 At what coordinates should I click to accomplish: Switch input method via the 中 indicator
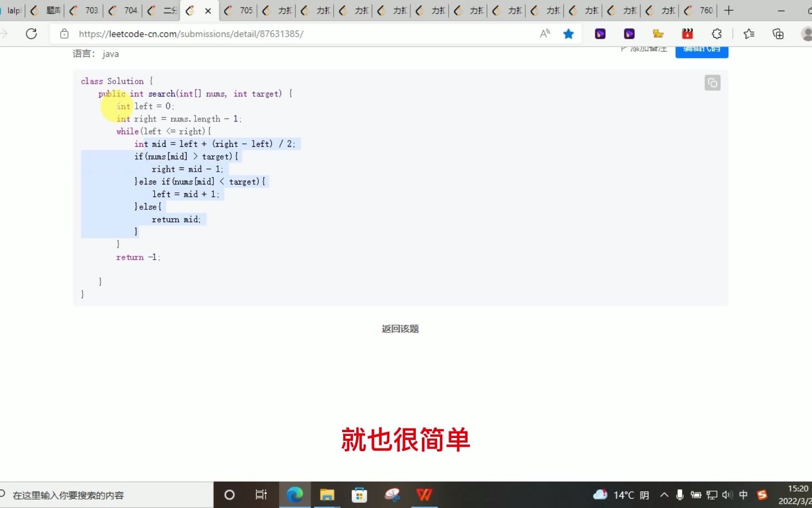click(x=743, y=494)
